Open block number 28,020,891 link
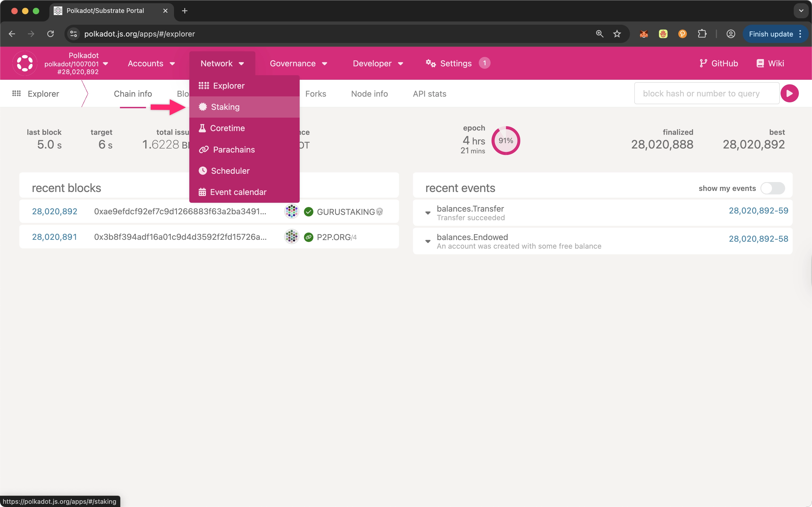Screen dimensions: 812x507 54,237
